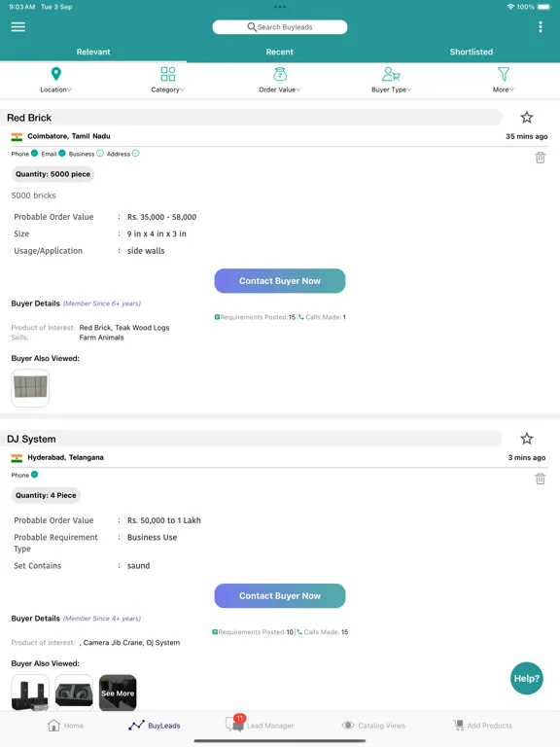Delete the DJ System lead via trash icon
The height and width of the screenshot is (747, 560).
pyautogui.click(x=540, y=479)
